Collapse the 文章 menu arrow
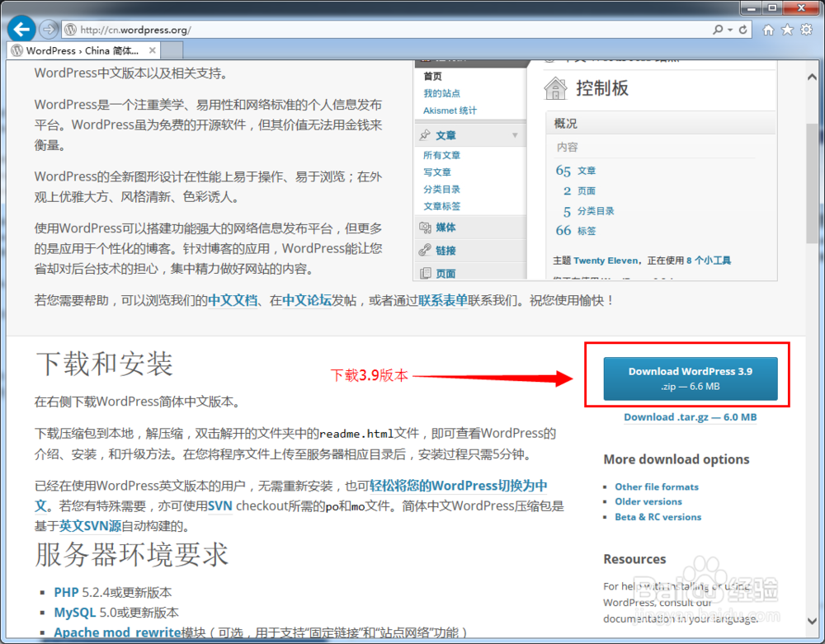825x644 pixels. (515, 135)
